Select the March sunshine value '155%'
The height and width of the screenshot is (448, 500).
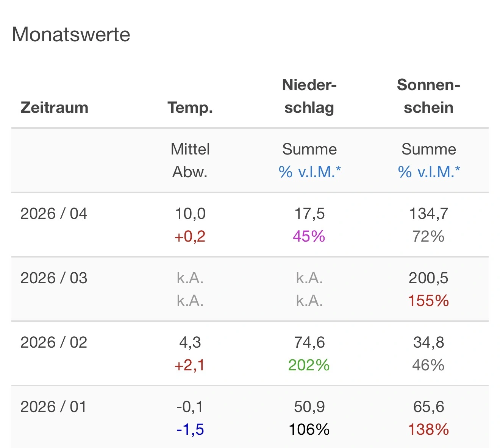(428, 301)
